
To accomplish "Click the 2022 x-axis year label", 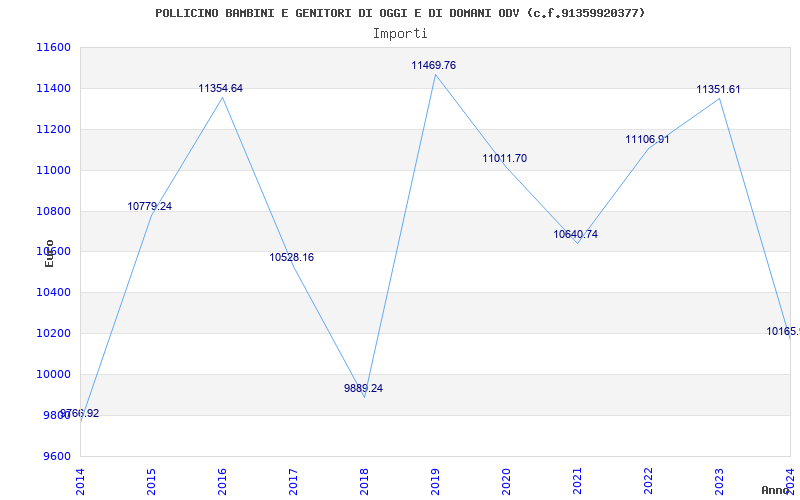I will (x=648, y=481).
